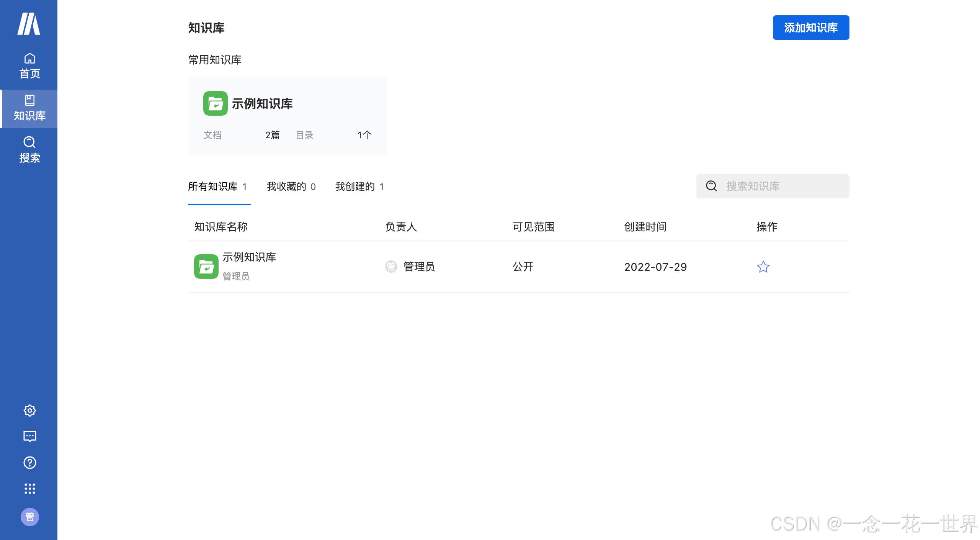The height and width of the screenshot is (540, 980).
Task: Switch to 我创建的 tab
Action: (x=359, y=187)
